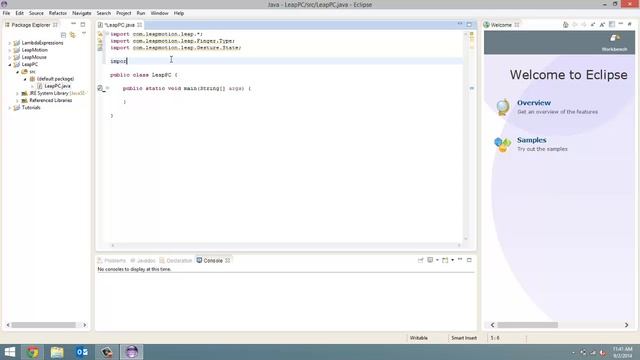
Task: Select LeapPC.java in Package Explorer
Action: [x=57, y=86]
